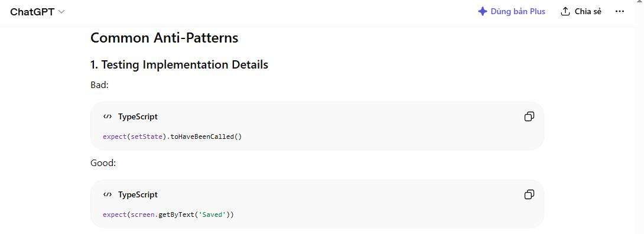Expand the ChatGPT model dropdown chevron
Screen dimensions: 644x234
[x=61, y=12]
